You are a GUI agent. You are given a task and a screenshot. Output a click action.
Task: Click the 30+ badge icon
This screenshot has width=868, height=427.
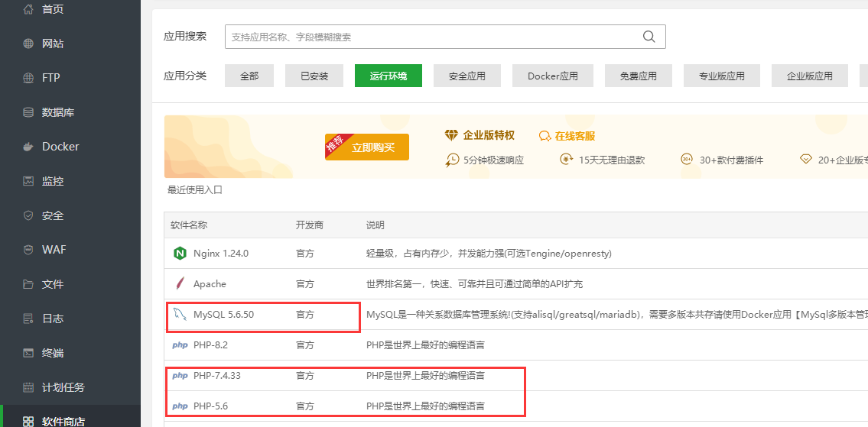click(687, 160)
